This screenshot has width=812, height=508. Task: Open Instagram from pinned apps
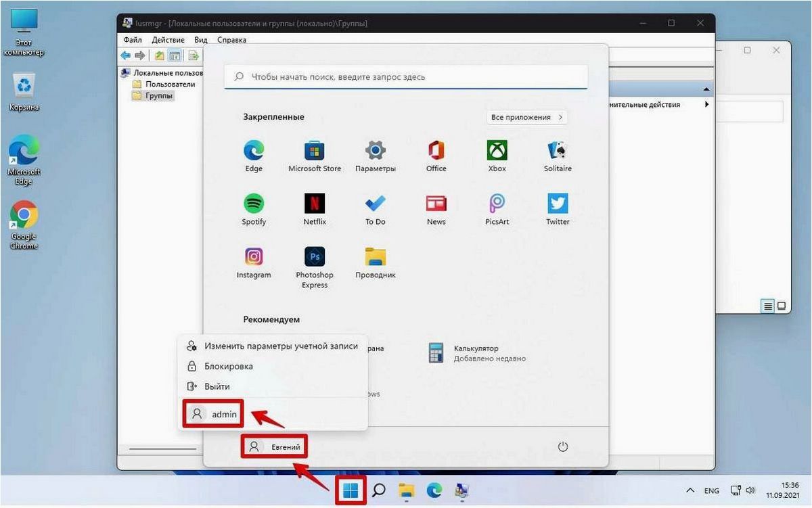[254, 262]
